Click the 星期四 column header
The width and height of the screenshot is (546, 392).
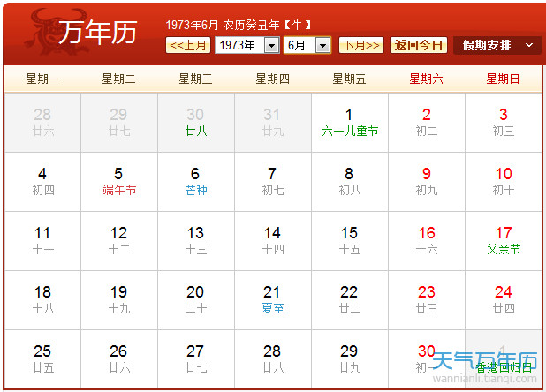[x=273, y=79]
